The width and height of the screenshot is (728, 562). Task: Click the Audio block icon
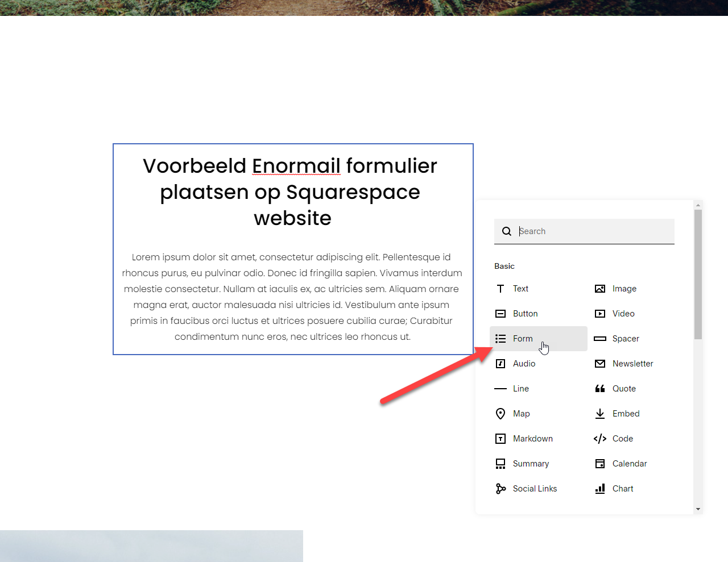[500, 364]
